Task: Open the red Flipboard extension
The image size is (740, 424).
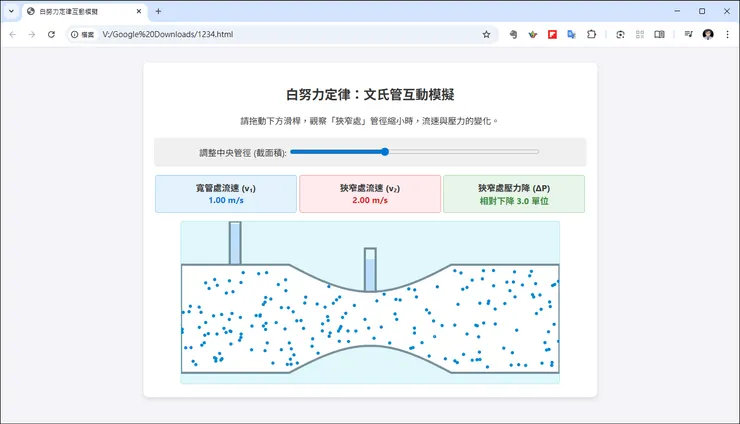Action: [552, 34]
